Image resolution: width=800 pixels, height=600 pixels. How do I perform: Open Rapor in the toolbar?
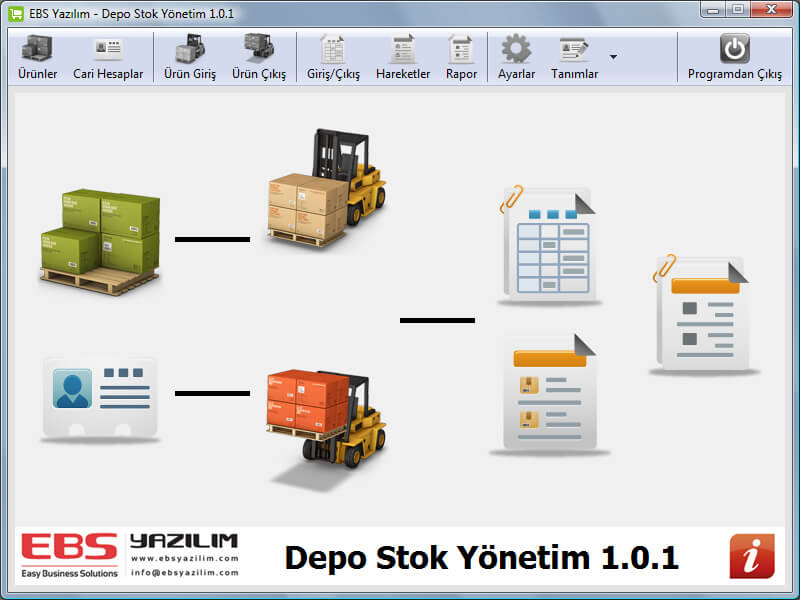(x=461, y=58)
